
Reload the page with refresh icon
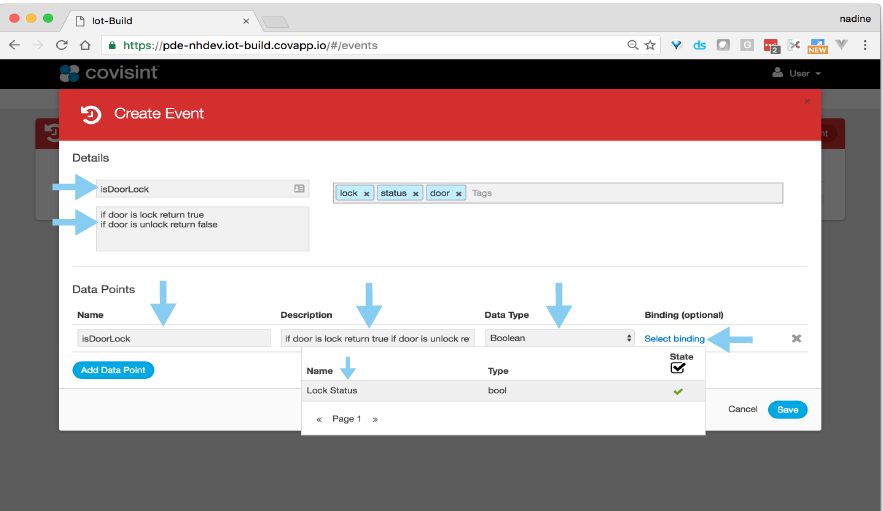pos(62,45)
